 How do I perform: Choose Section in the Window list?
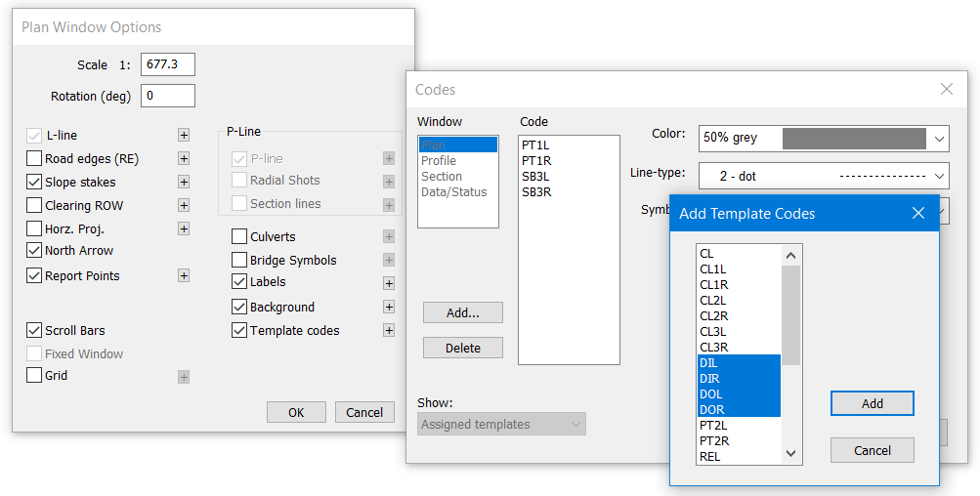[x=442, y=176]
